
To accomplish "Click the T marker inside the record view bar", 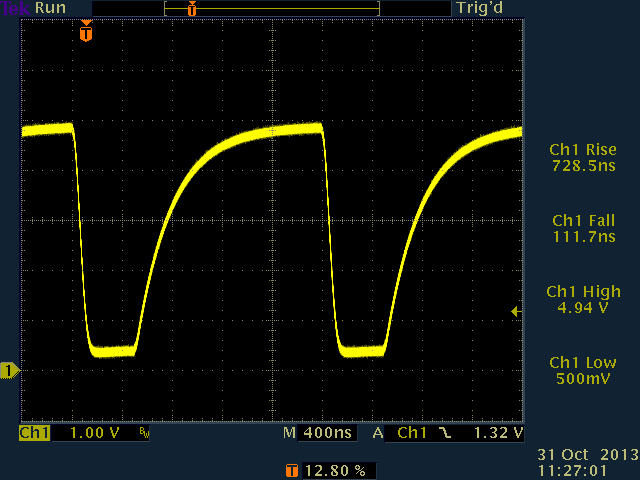I will pos(192,8).
